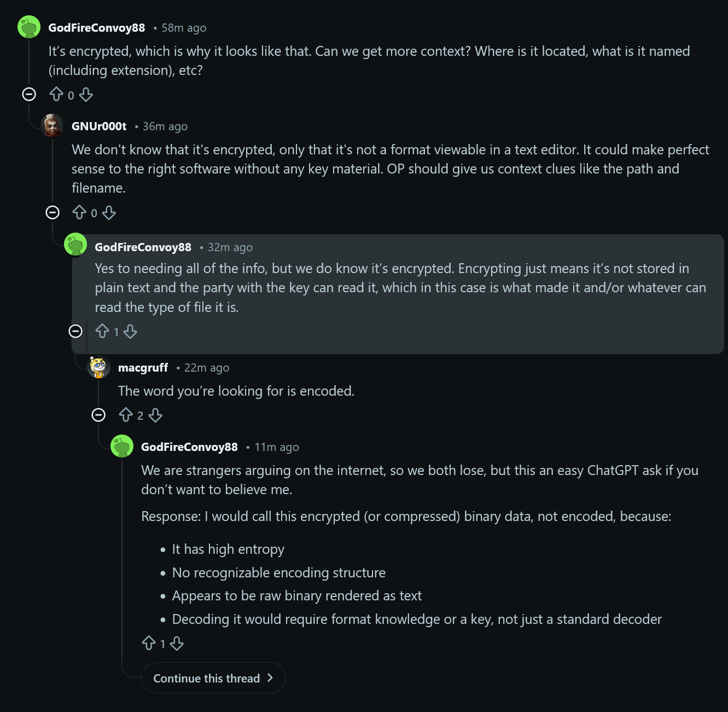
Task: Click macgruff's avatar image
Action: click(x=98, y=367)
